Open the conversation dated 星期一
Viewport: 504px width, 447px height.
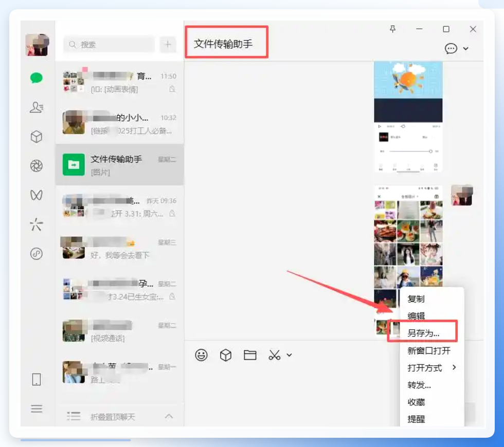[119, 372]
